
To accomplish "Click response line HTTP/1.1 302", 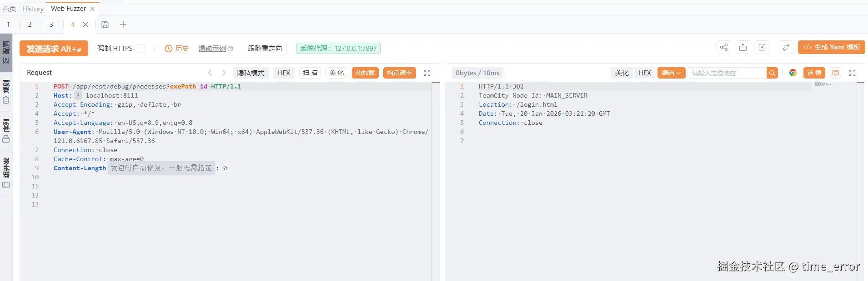I will tap(501, 86).
